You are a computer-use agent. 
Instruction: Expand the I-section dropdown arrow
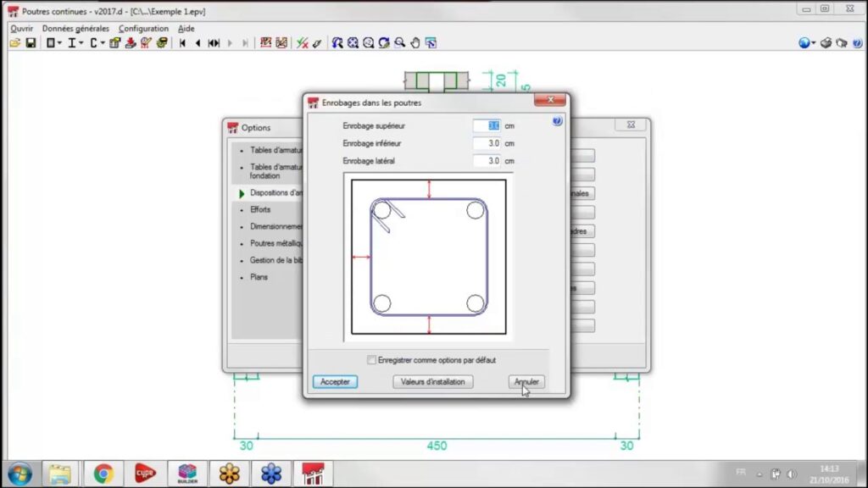(81, 42)
